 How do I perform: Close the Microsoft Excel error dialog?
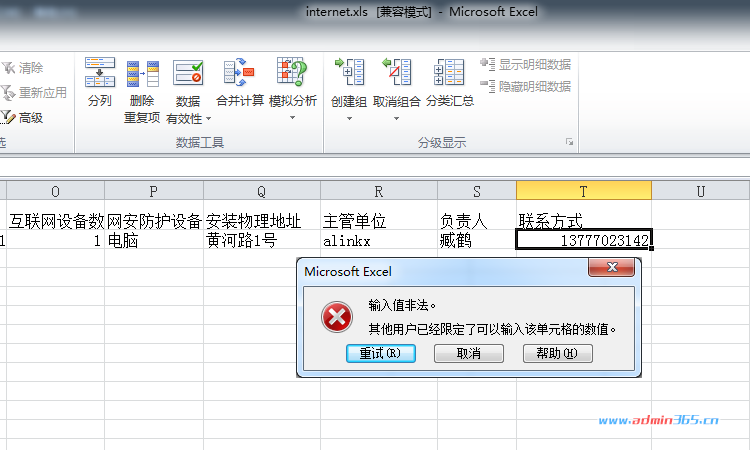(x=612, y=267)
